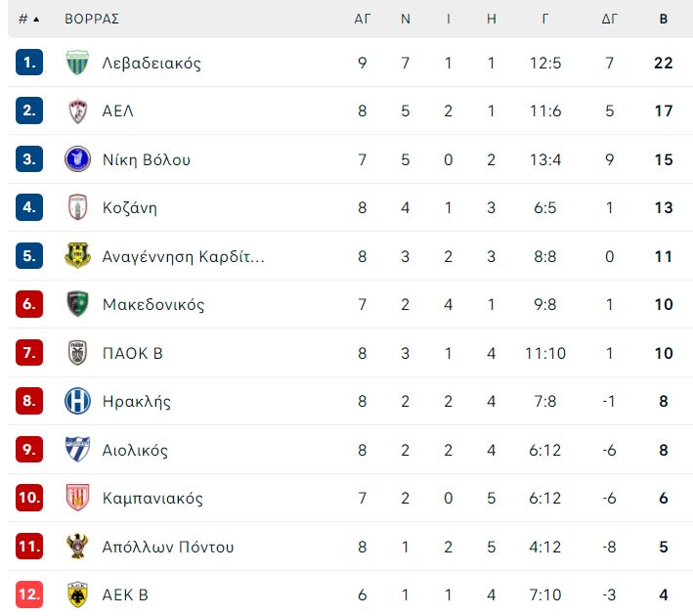Select the ΑΕΚ Β yellow eagle badge
Image resolution: width=693 pixels, height=616 pixels.
point(77,594)
